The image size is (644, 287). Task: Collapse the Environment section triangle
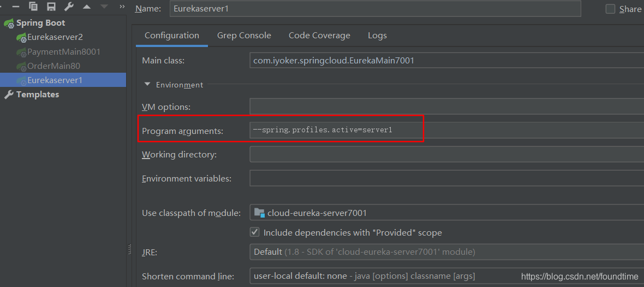147,85
